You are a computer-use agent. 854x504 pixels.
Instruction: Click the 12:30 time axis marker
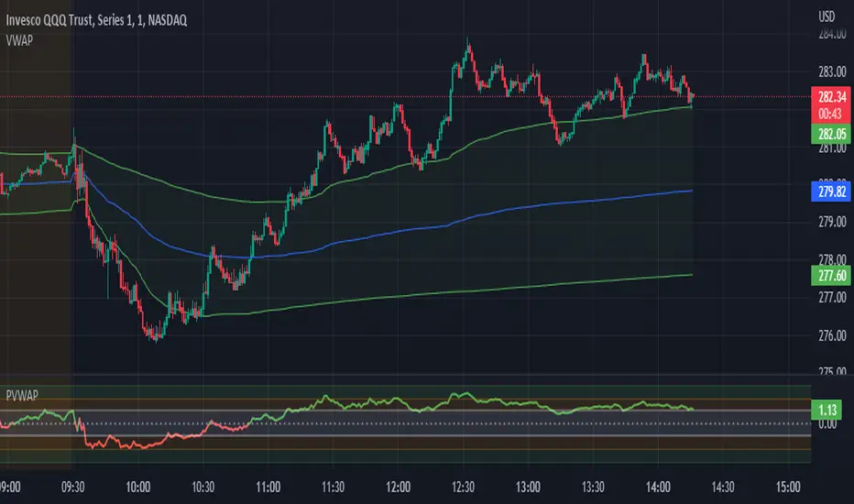point(463,487)
